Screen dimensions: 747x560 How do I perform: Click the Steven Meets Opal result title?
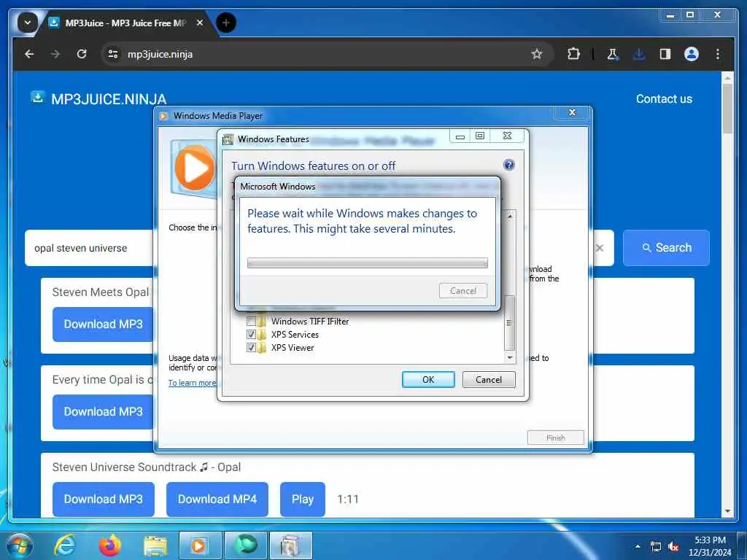click(101, 292)
